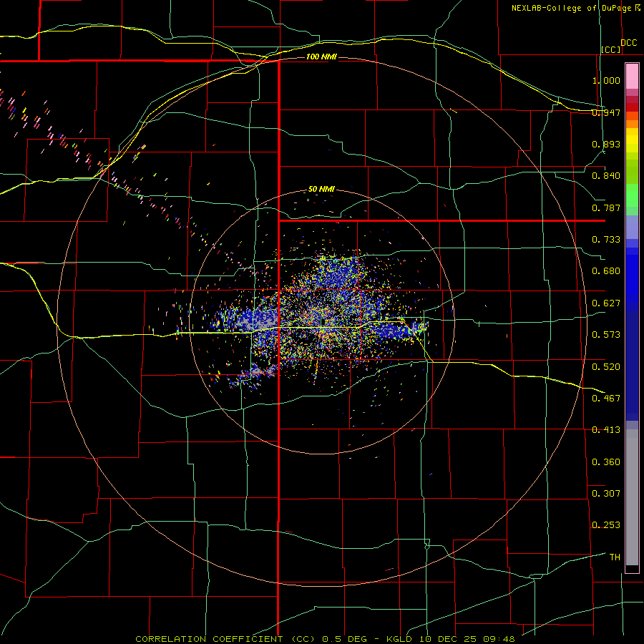Pick the 0.467 scale value

pos(606,398)
